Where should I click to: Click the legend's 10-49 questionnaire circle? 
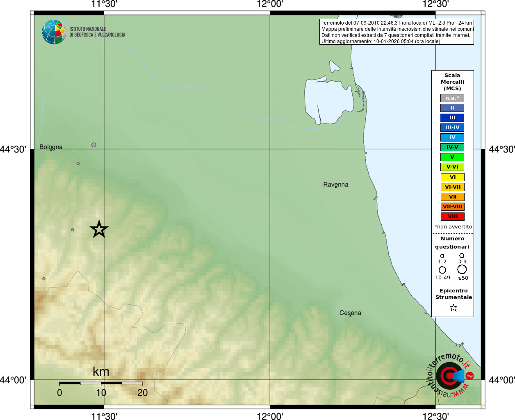pyautogui.click(x=442, y=270)
